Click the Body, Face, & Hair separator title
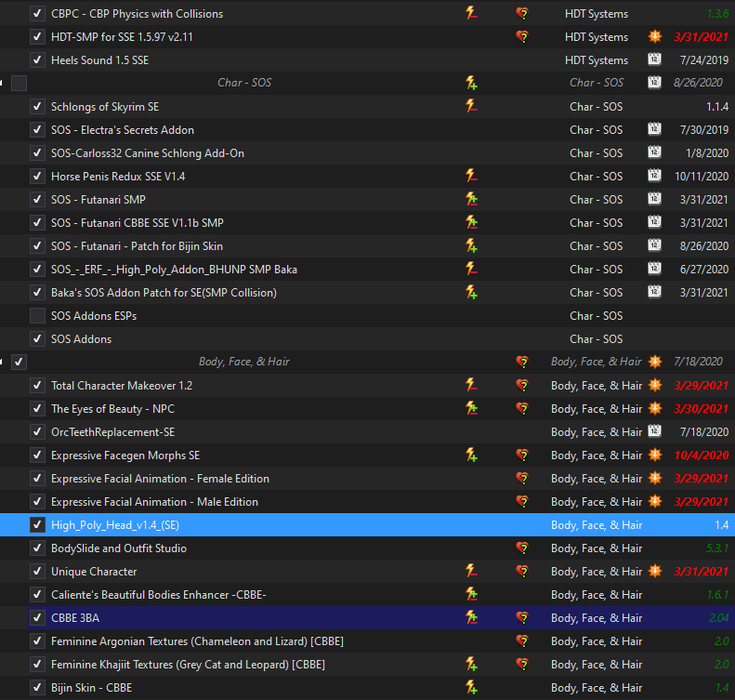The width and height of the screenshot is (735, 700). click(244, 362)
